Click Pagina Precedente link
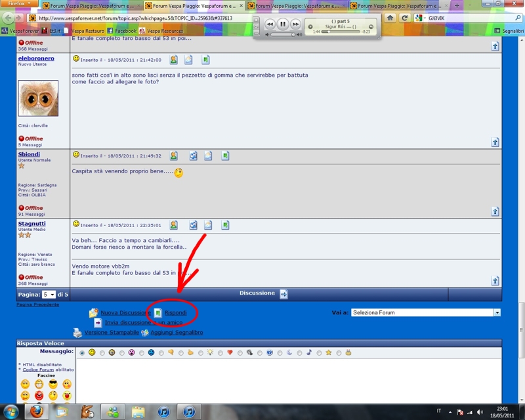The height and width of the screenshot is (420, 525). click(x=38, y=304)
